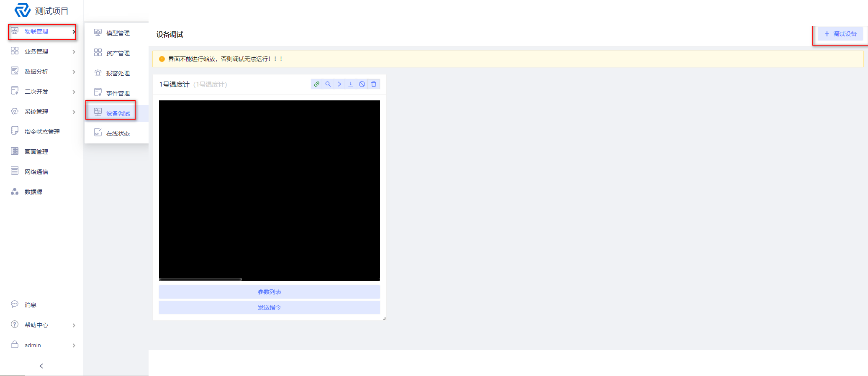Click the horizontal scrollbar under the black console

[200, 279]
